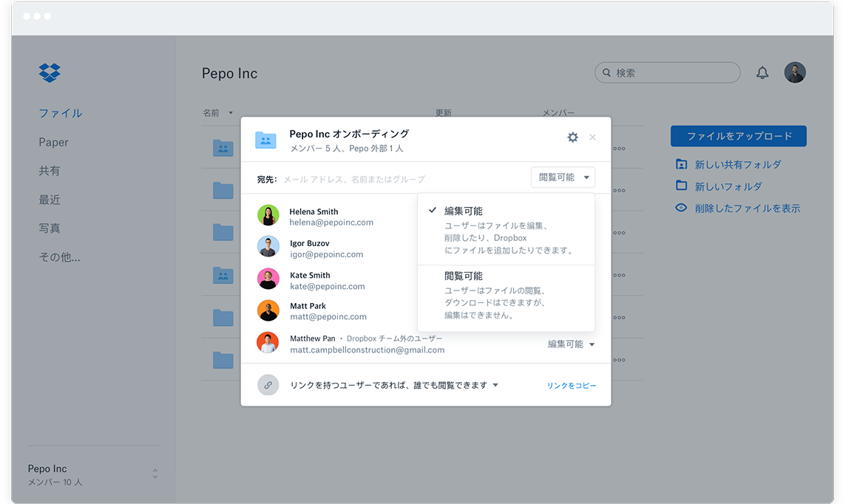Click the link icon in the dialog footer
The image size is (846, 504).
pyautogui.click(x=268, y=384)
